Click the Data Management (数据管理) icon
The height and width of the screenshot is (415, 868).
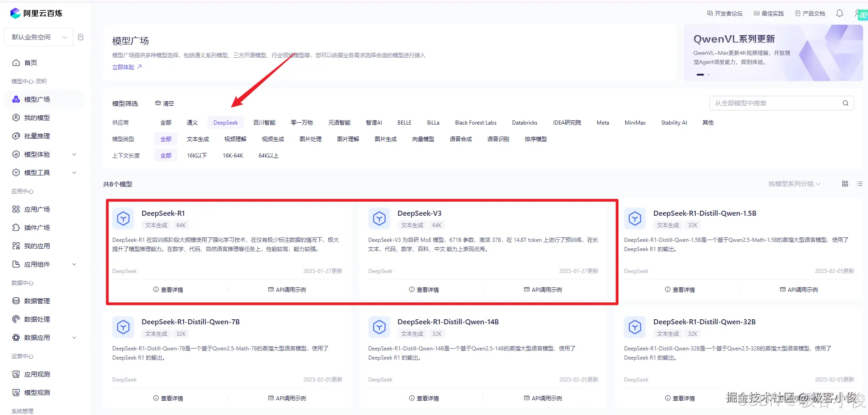tap(16, 301)
